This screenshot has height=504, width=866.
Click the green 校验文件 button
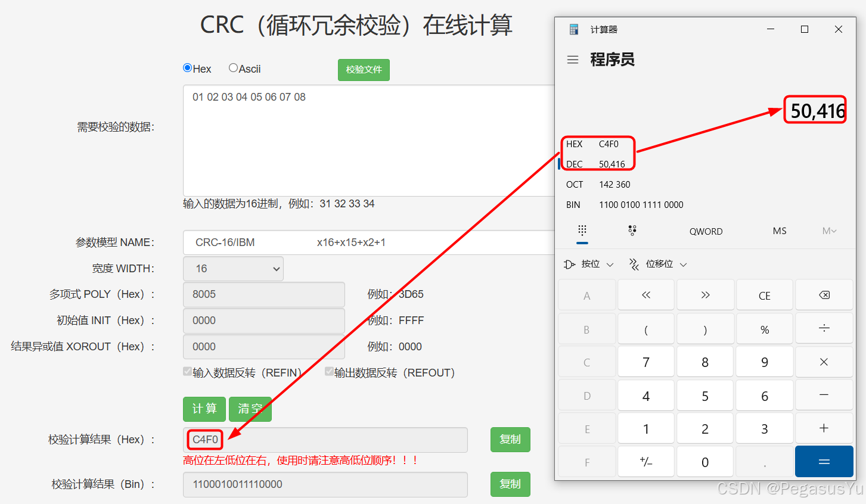click(x=364, y=70)
